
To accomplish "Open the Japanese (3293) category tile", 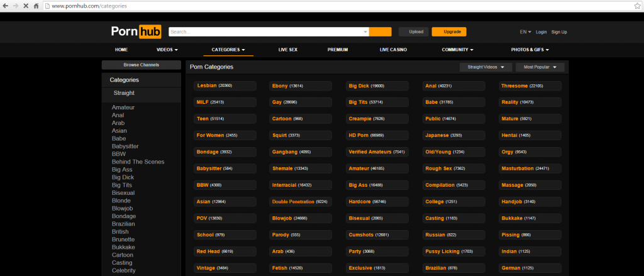I will [x=454, y=136].
